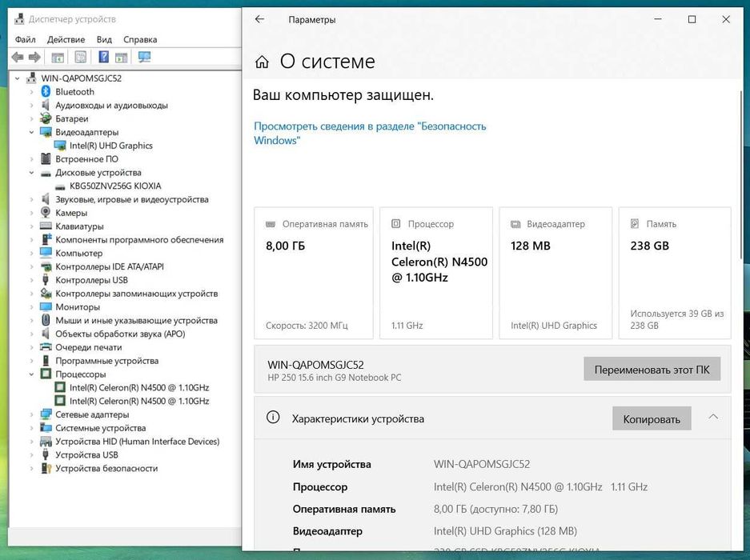Open the Действие menu
The width and height of the screenshot is (750, 560).
[x=66, y=39]
